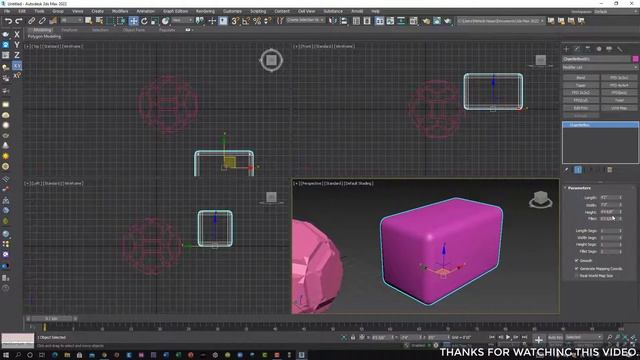Screen dimensions: 640x360
Task: Click the Edit Poly modifier button
Action: pos(581,108)
